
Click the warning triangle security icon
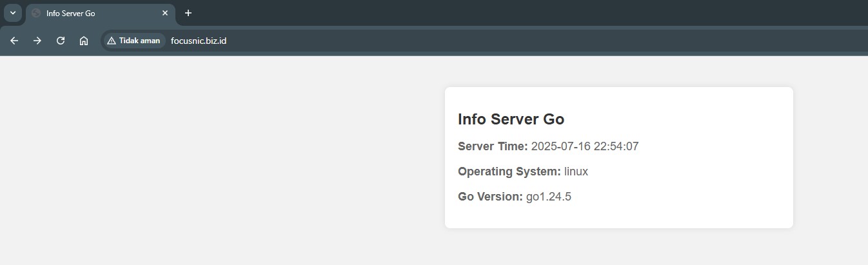click(112, 41)
